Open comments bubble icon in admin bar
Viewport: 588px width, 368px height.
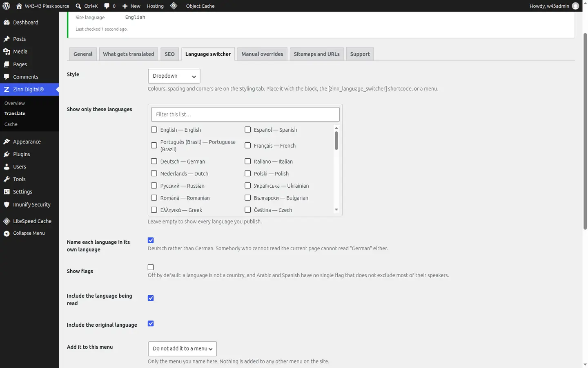coord(107,6)
